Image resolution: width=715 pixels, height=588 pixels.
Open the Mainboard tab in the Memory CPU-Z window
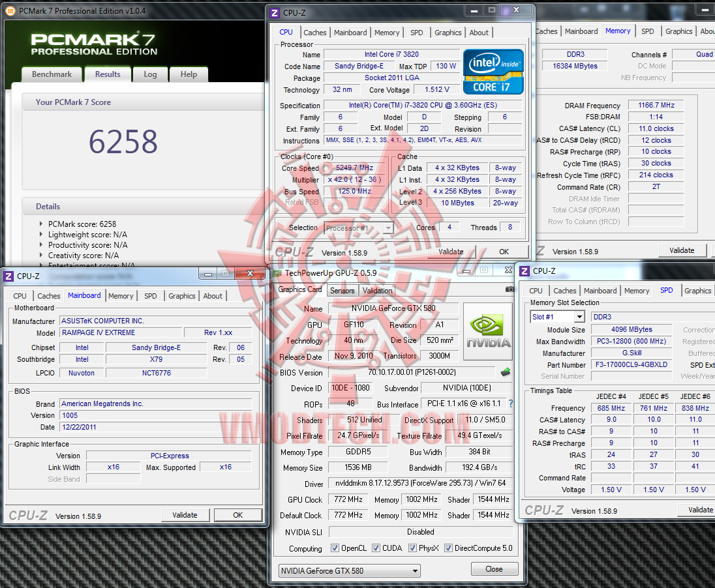pyautogui.click(x=581, y=31)
